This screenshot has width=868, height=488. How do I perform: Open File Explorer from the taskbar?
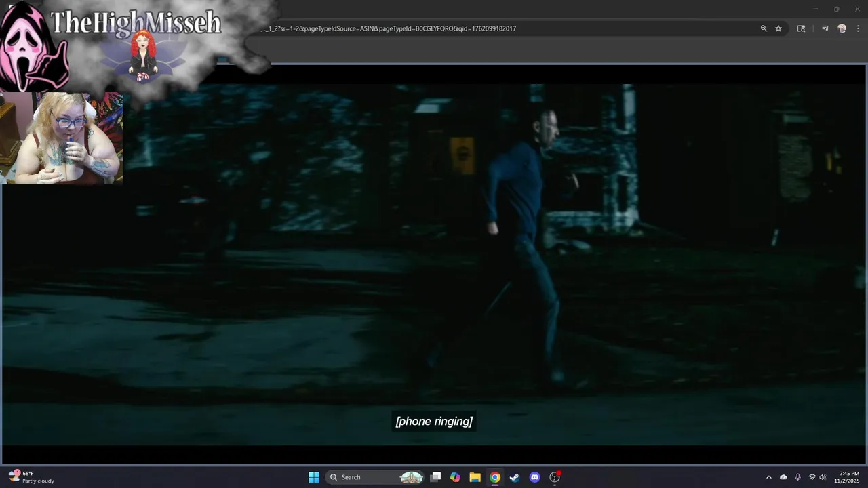[475, 477]
